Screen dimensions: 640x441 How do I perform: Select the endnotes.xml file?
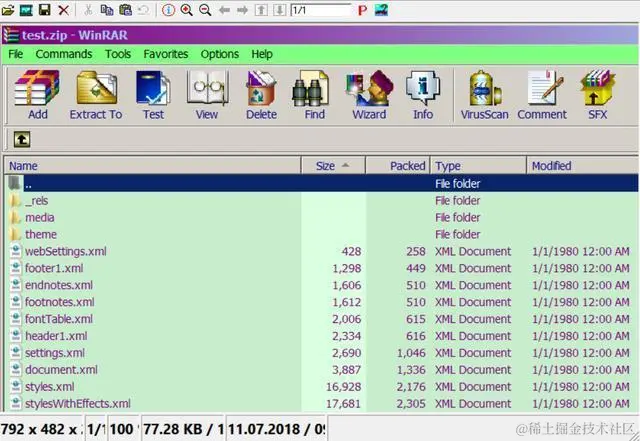[x=322, y=285]
